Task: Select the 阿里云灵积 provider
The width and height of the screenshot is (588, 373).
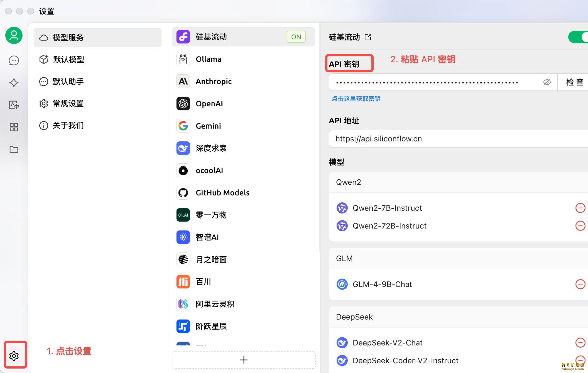Action: [x=243, y=304]
